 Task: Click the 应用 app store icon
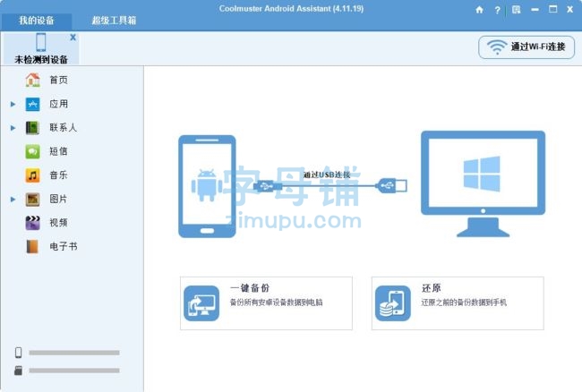coord(32,104)
